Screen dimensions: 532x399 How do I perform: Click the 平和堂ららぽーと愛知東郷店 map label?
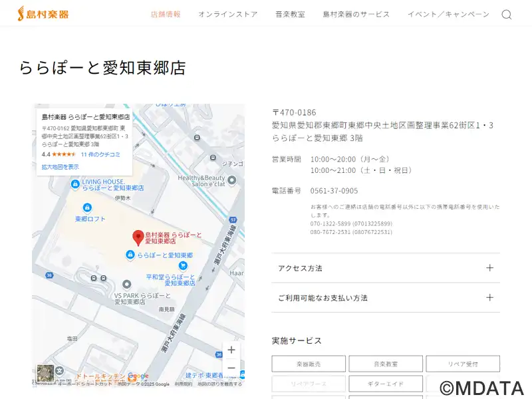coord(171,280)
